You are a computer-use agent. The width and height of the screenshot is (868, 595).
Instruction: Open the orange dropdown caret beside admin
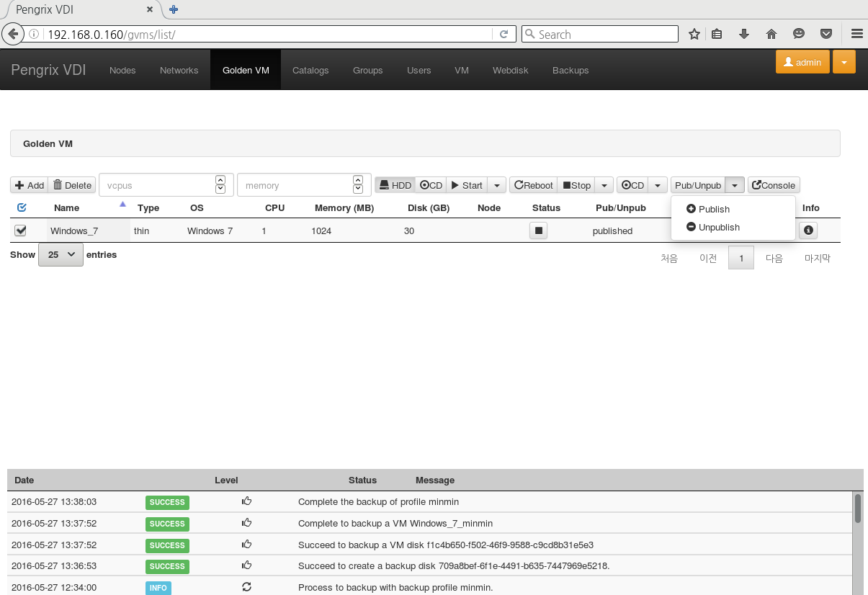(x=844, y=62)
